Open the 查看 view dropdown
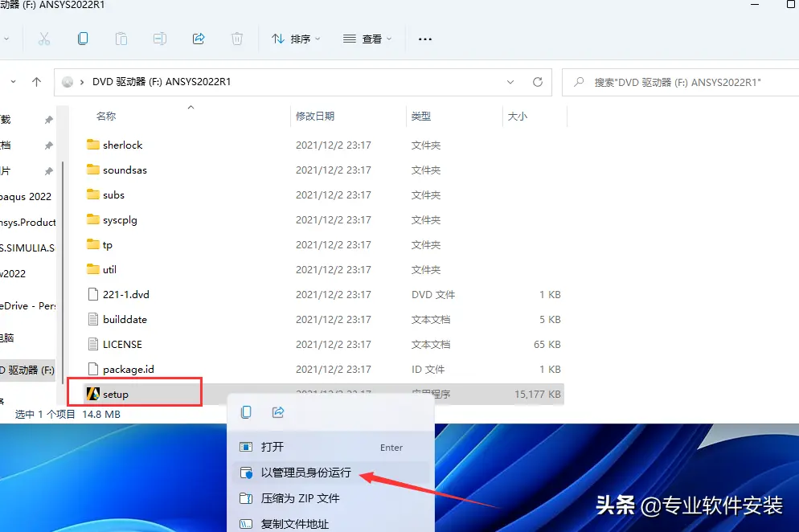This screenshot has height=532, width=799. (367, 39)
